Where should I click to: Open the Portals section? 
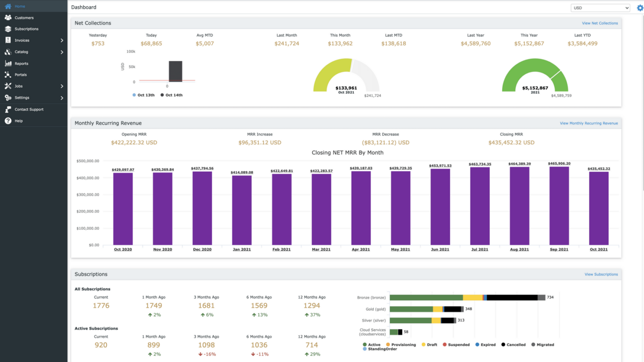(x=20, y=74)
